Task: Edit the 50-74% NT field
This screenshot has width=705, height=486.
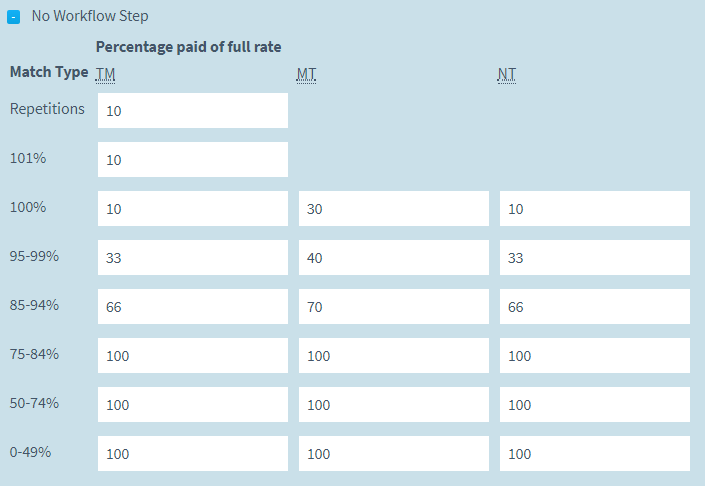Action: point(594,405)
